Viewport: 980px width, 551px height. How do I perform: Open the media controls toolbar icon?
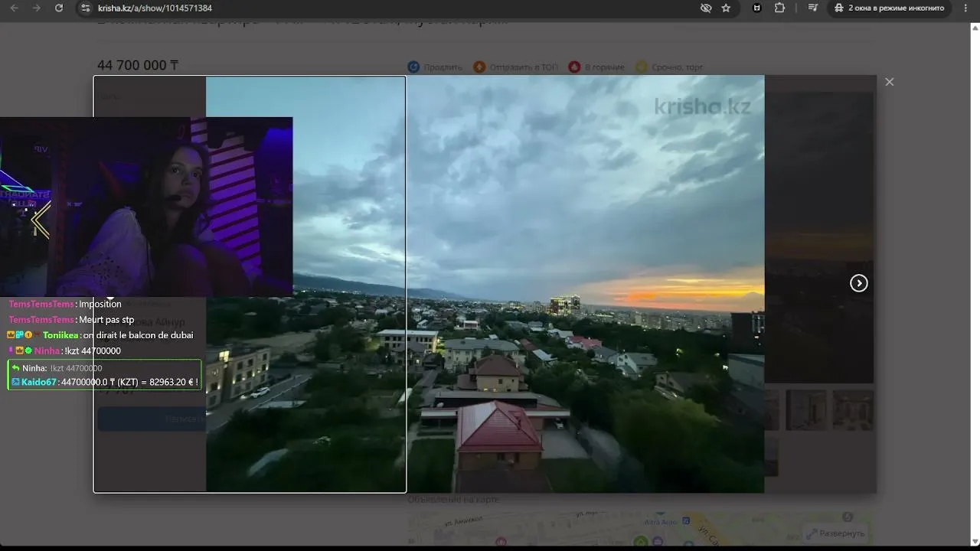812,8
